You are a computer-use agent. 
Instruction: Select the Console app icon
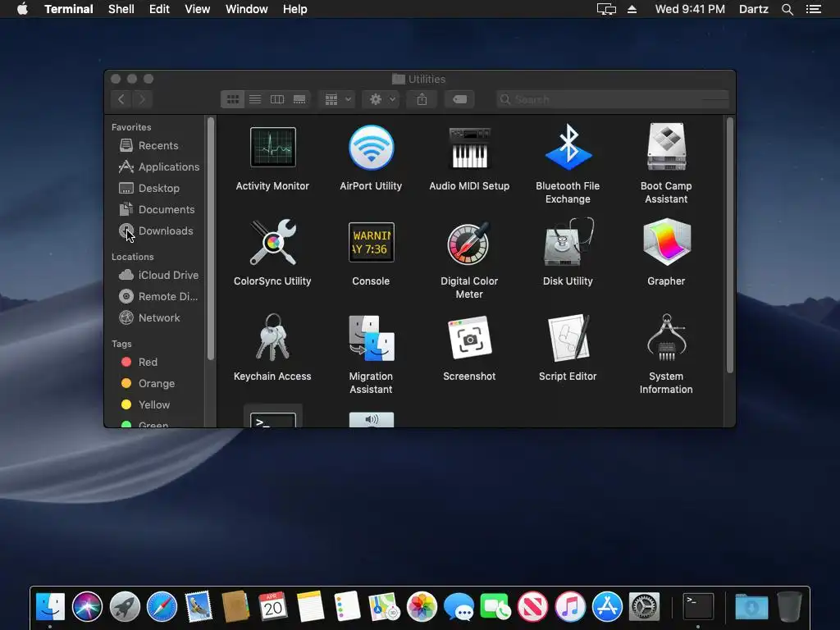point(372,242)
